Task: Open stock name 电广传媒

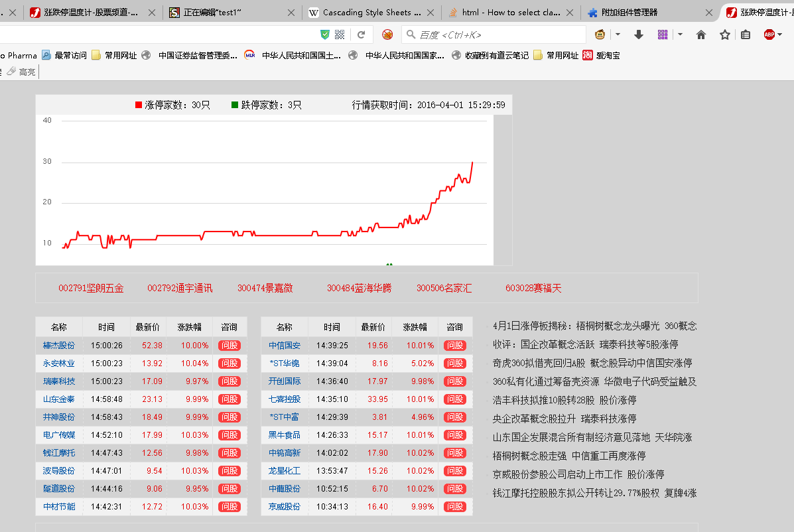Action: click(59, 434)
